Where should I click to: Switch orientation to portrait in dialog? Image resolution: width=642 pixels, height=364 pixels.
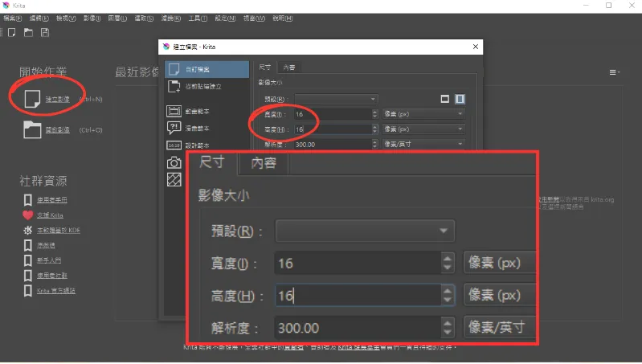(460, 99)
